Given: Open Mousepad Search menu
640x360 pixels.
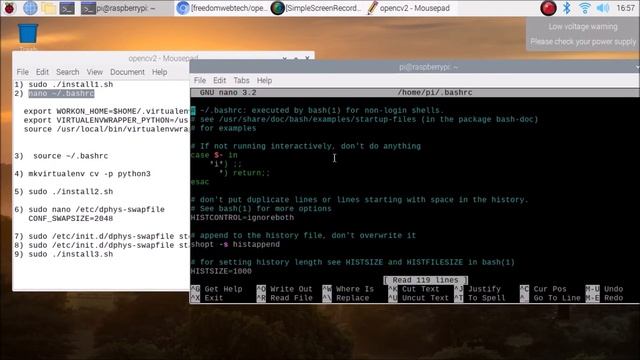Looking at the screenshot, I should [x=67, y=72].
